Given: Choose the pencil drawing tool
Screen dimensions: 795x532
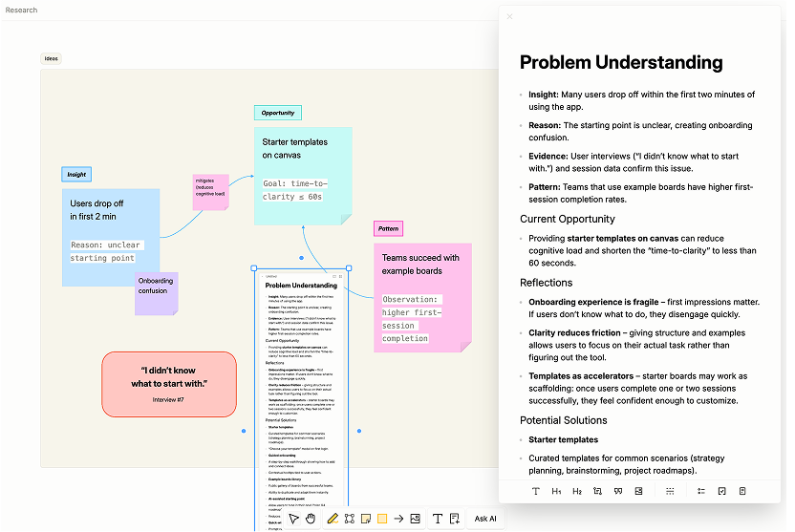Looking at the screenshot, I should [333, 519].
